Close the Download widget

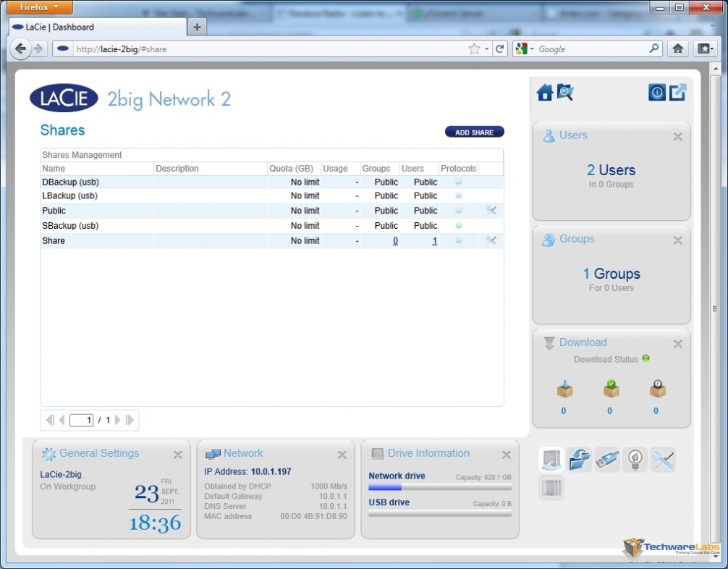(x=678, y=344)
